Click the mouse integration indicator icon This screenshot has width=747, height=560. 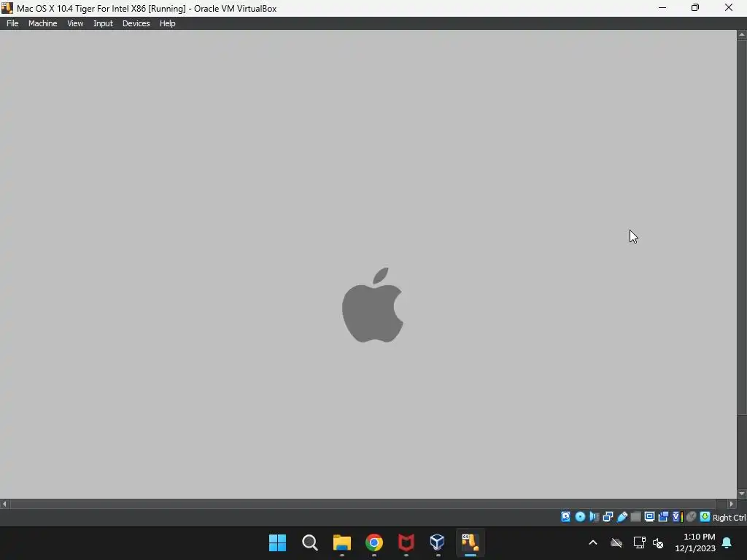pos(692,517)
